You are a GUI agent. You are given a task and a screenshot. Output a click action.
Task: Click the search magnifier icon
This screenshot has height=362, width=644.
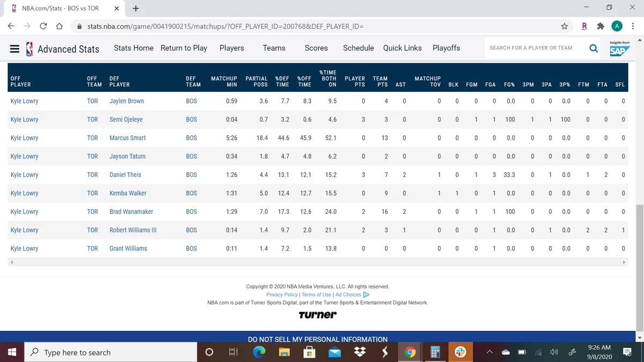click(594, 48)
